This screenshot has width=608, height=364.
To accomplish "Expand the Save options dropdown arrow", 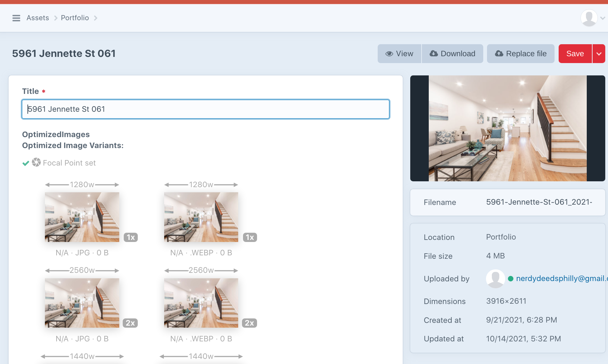I will [x=599, y=54].
